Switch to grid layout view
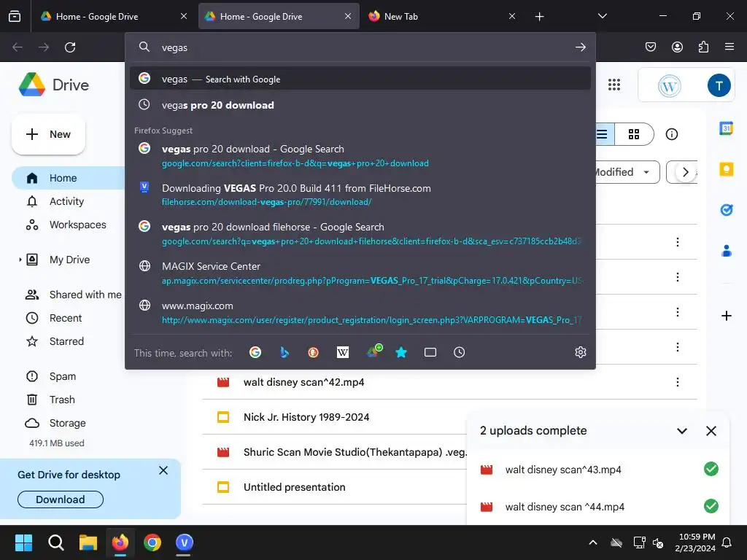747x560 pixels. [634, 134]
